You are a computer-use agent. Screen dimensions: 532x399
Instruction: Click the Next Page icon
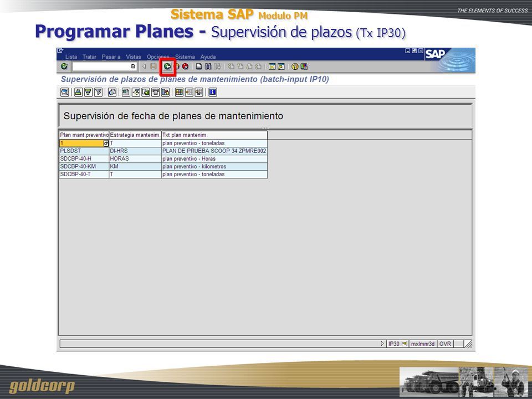click(249, 66)
